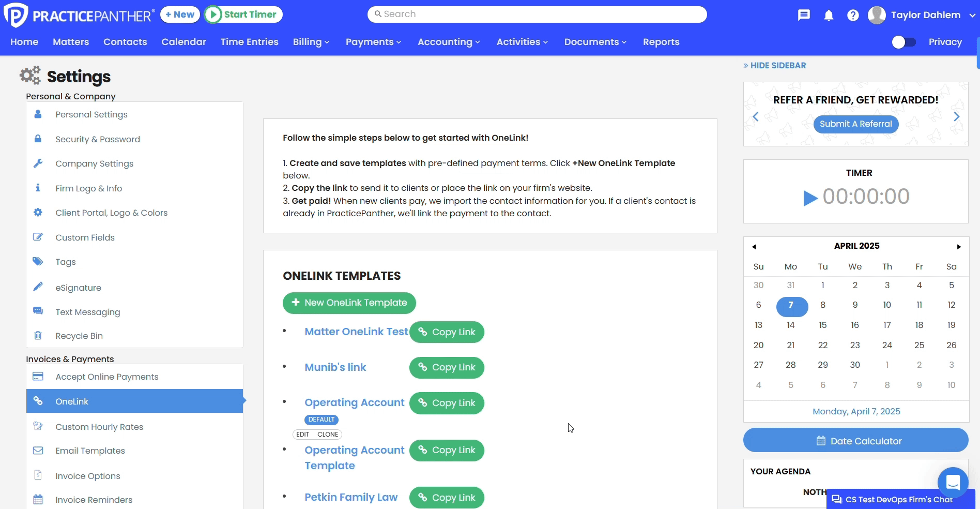Click the Client Portal gear icon
980x509 pixels.
(38, 212)
